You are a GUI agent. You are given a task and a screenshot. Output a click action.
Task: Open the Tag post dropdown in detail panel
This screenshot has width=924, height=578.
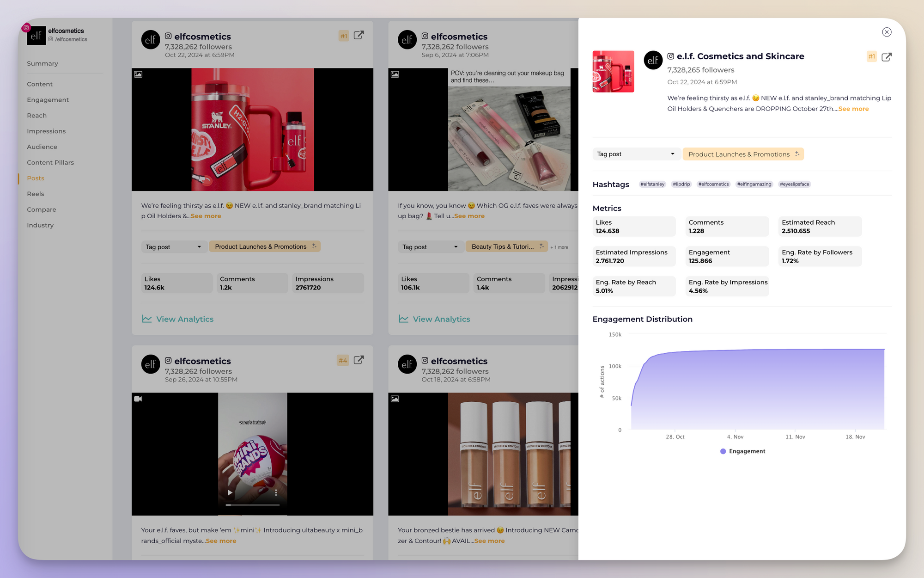point(635,154)
